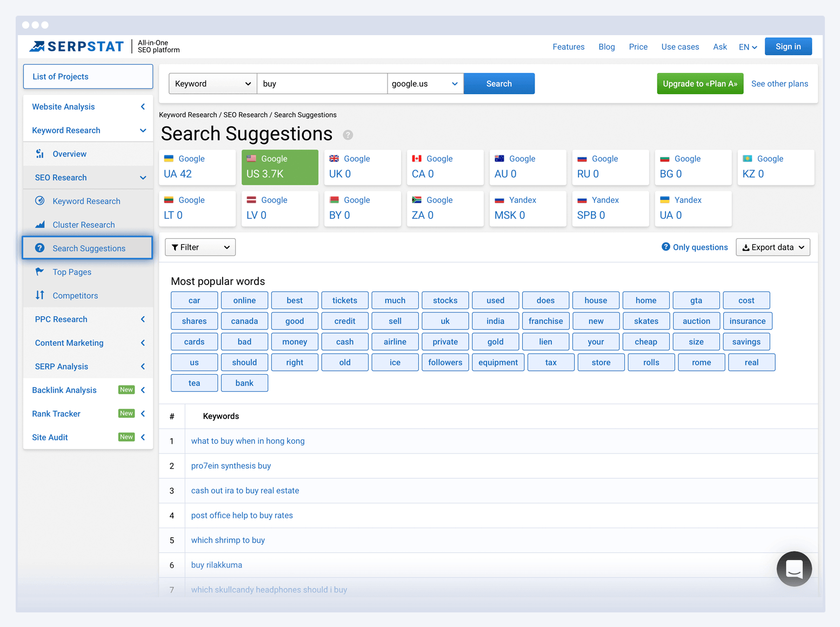Open the 'buy rilakkuma' keyword
Image resolution: width=840 pixels, height=627 pixels.
point(216,565)
